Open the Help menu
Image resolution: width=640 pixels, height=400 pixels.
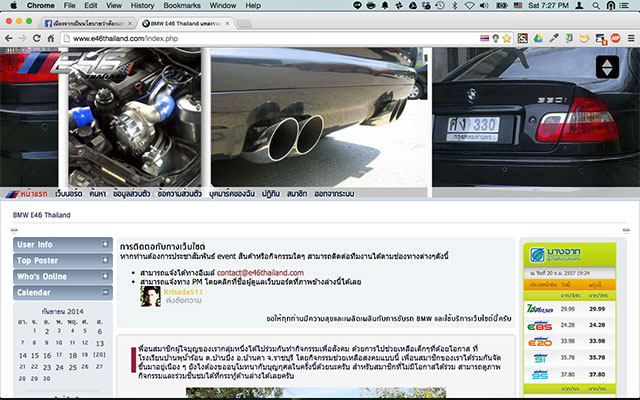pos(253,5)
